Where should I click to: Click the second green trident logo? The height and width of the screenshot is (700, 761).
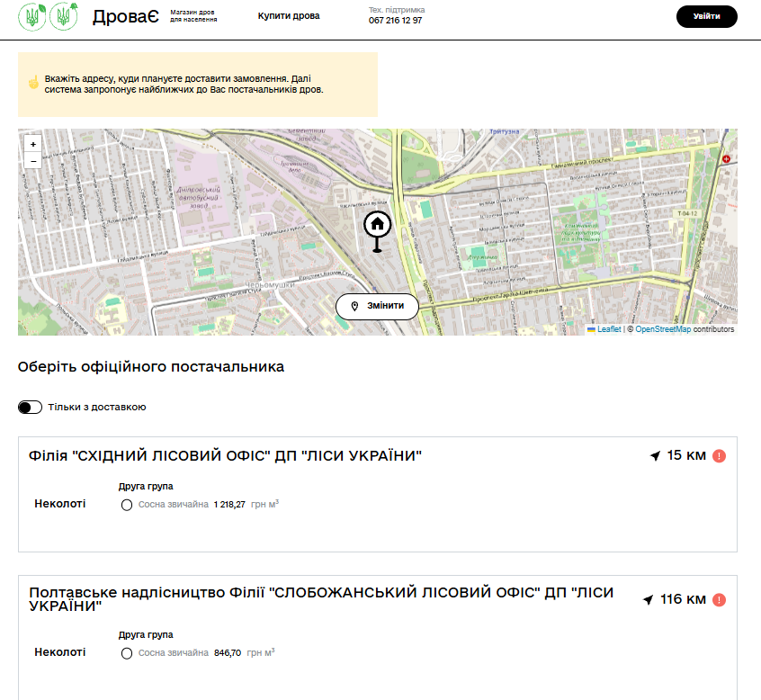[x=64, y=16]
